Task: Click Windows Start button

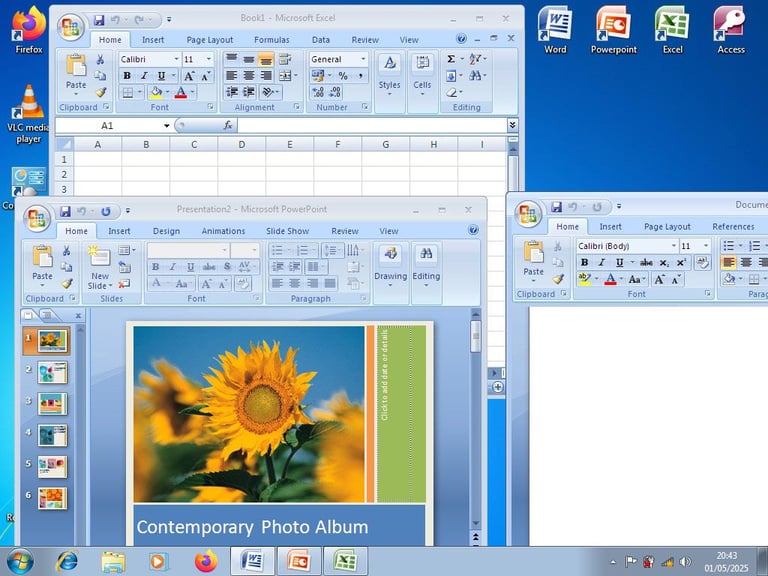Action: [x=20, y=561]
